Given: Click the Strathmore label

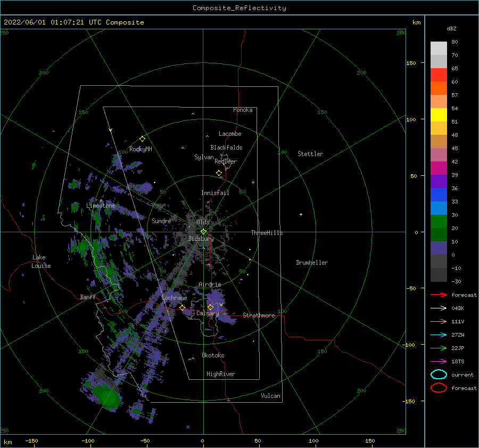Looking at the screenshot, I should [x=259, y=315].
